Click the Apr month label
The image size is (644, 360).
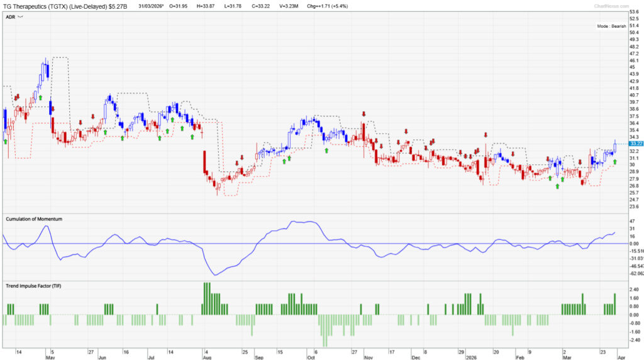coord(621,357)
